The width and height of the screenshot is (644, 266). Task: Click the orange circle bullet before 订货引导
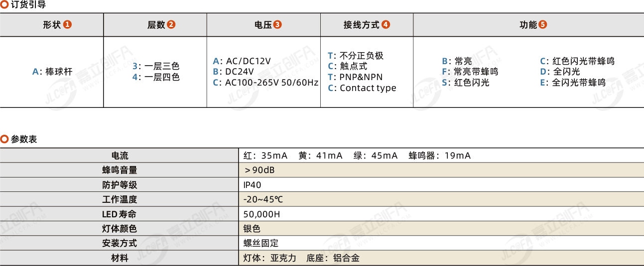point(4,4)
